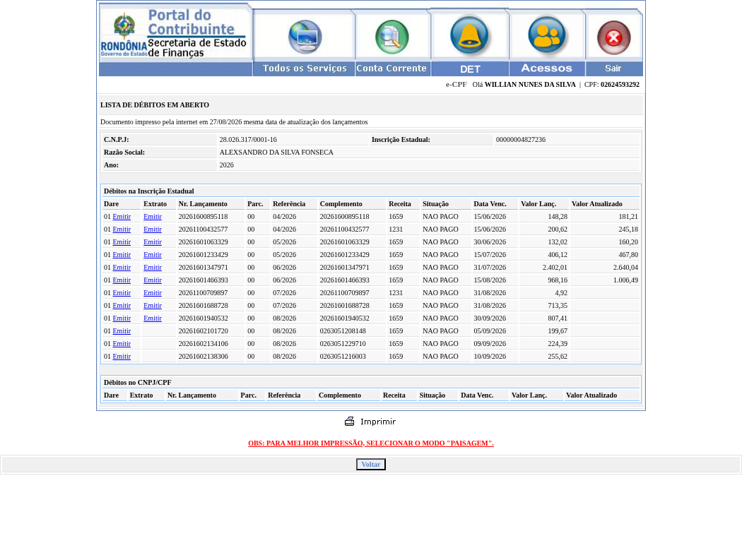Emit Extrato for lançamento 20261100432577

(x=153, y=230)
